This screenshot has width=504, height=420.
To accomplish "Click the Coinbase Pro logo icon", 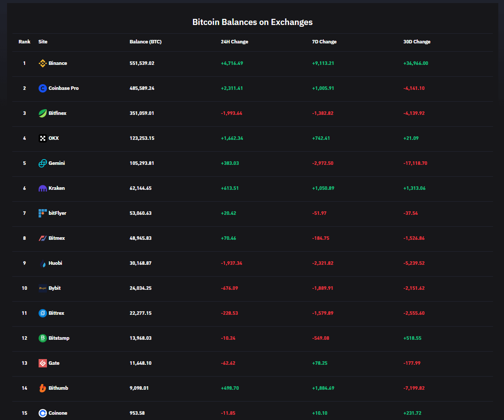I will click(x=42, y=88).
